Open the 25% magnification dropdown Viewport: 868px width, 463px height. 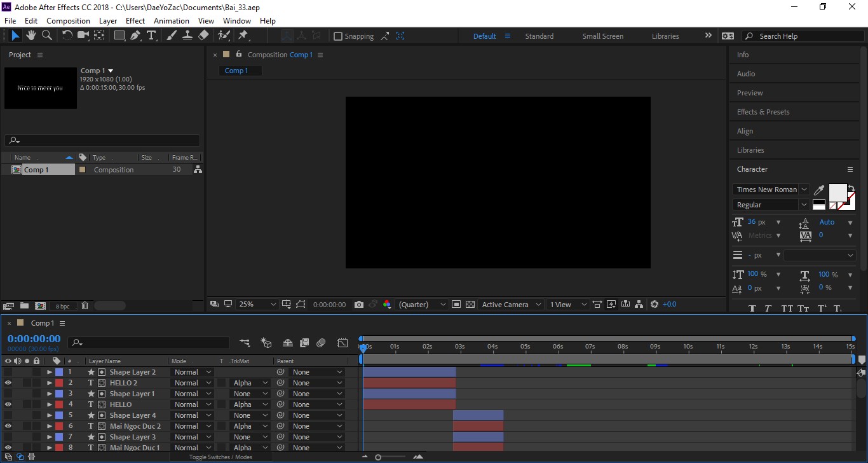[x=257, y=305]
